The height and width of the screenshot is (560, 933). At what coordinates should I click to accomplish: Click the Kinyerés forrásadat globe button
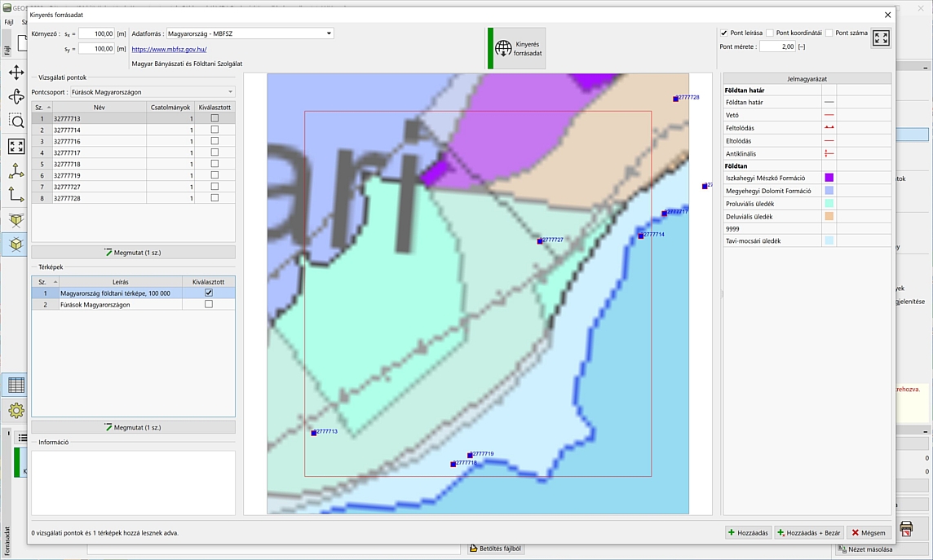(517, 48)
